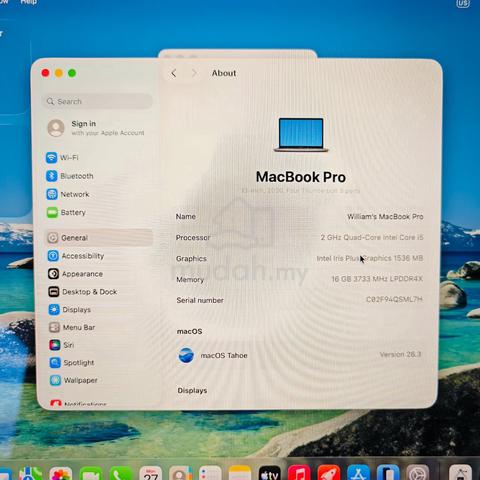
Task: Open Menu Bar settings
Action: pyautogui.click(x=72, y=327)
